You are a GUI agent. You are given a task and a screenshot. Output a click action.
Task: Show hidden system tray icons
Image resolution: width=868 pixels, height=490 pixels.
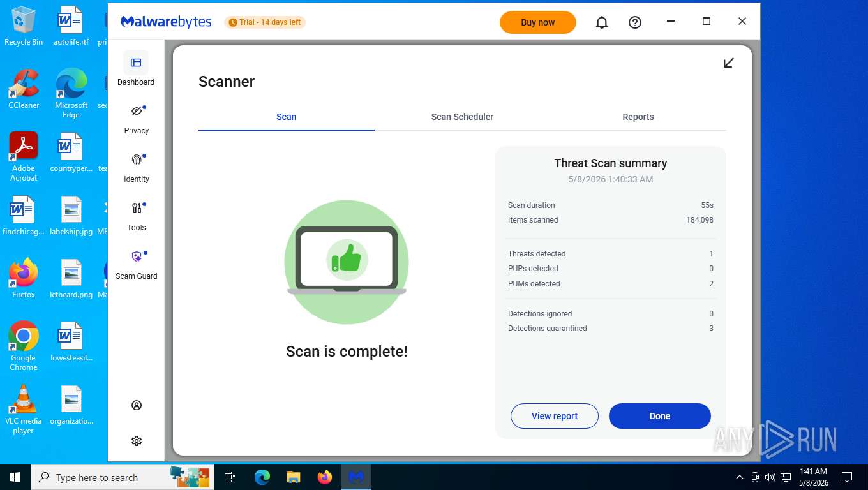coord(740,477)
